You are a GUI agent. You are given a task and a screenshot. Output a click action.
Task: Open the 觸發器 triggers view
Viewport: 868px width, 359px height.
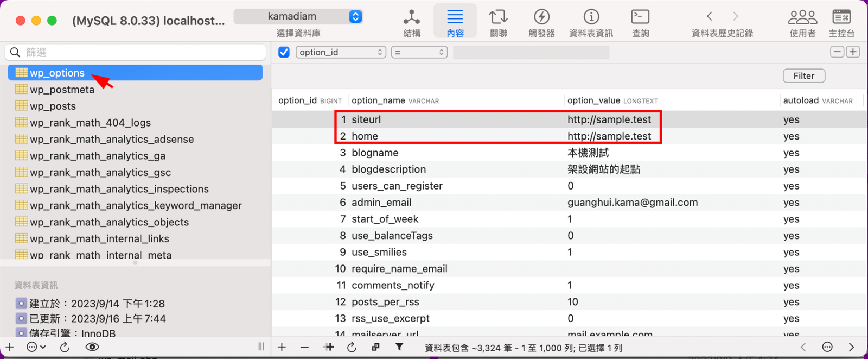point(541,22)
